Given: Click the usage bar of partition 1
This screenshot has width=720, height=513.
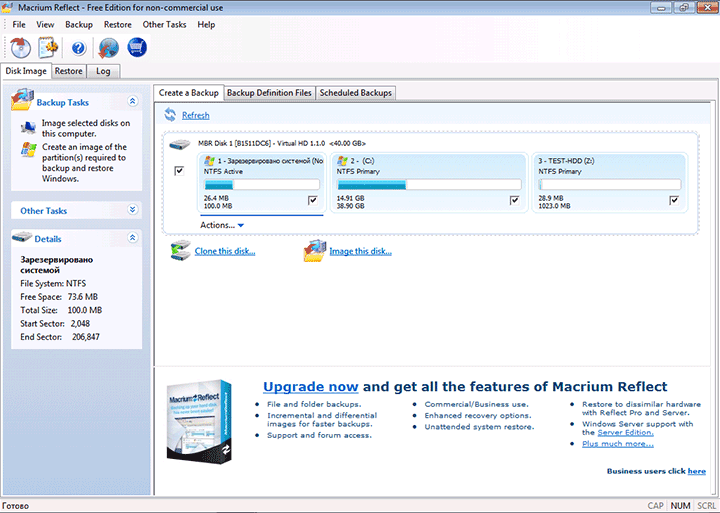Looking at the screenshot, I should (x=262, y=185).
